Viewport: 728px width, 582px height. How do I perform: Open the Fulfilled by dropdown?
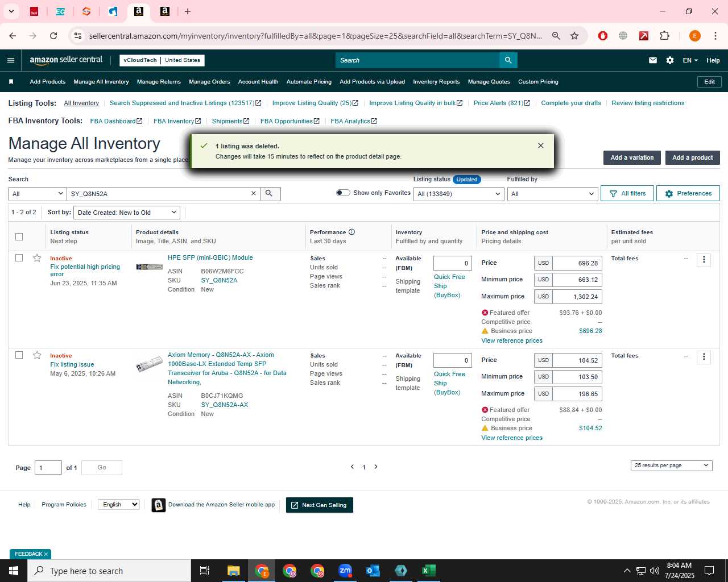coord(552,194)
